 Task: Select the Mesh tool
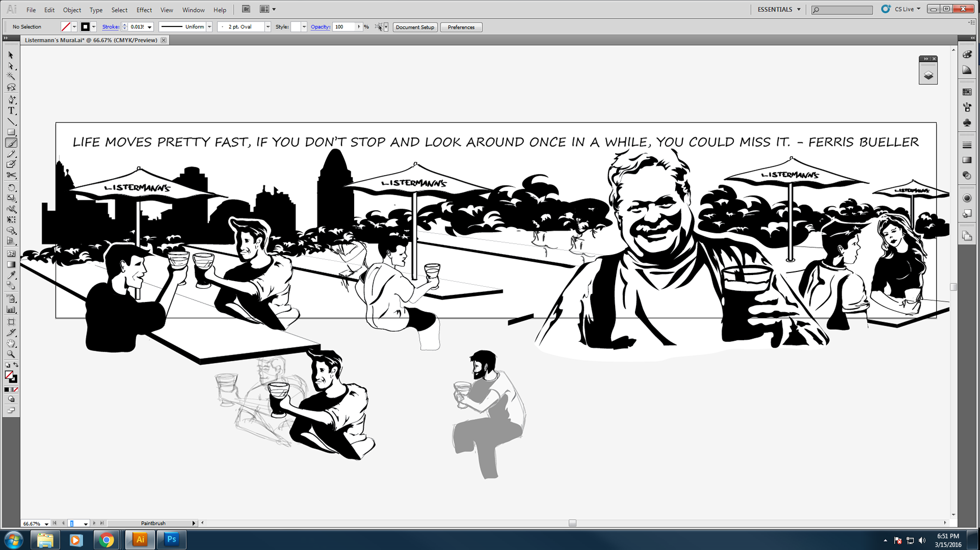[x=11, y=254]
